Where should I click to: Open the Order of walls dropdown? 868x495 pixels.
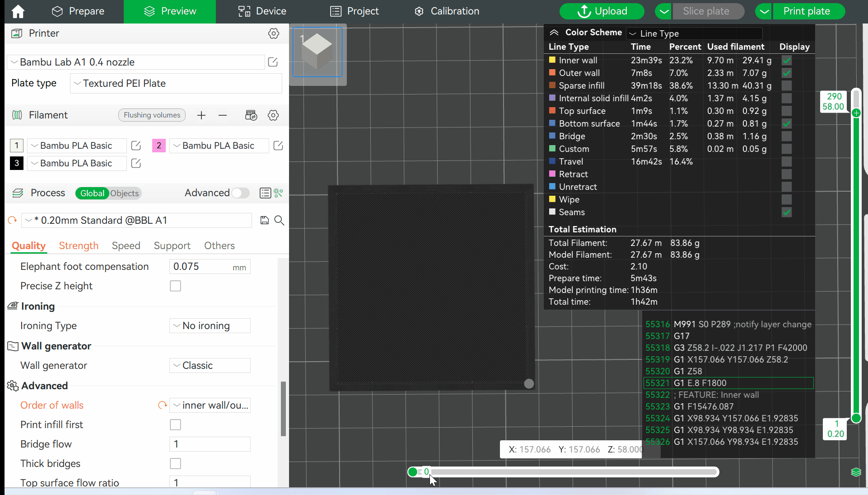tap(210, 405)
